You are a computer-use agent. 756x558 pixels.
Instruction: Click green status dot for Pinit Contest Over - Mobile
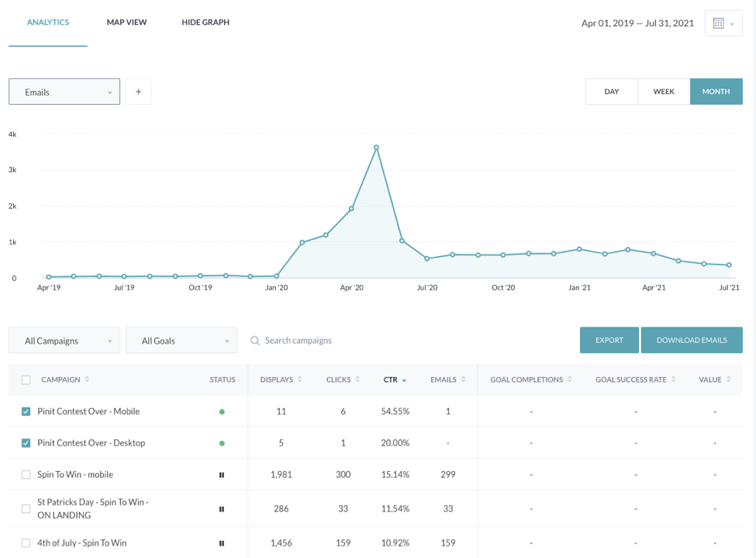point(222,412)
